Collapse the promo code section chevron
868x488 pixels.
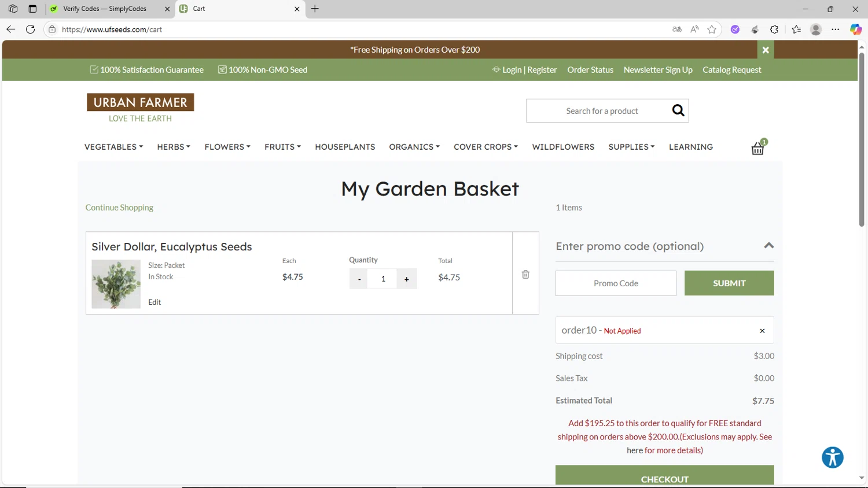pyautogui.click(x=768, y=246)
